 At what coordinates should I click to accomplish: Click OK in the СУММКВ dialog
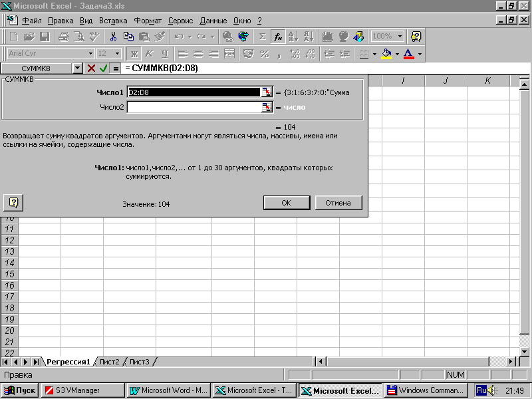click(287, 203)
